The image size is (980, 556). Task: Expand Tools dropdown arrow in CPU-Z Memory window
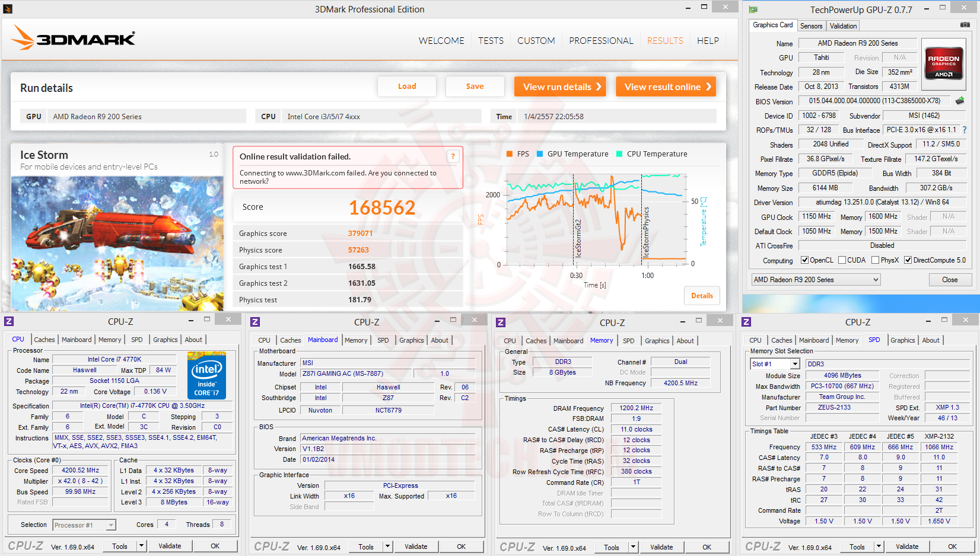pos(633,547)
